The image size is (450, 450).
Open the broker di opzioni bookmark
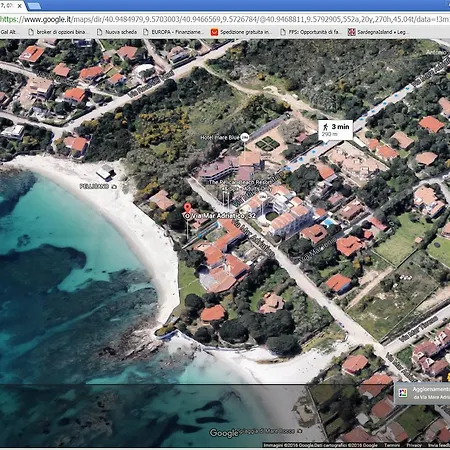(x=58, y=32)
